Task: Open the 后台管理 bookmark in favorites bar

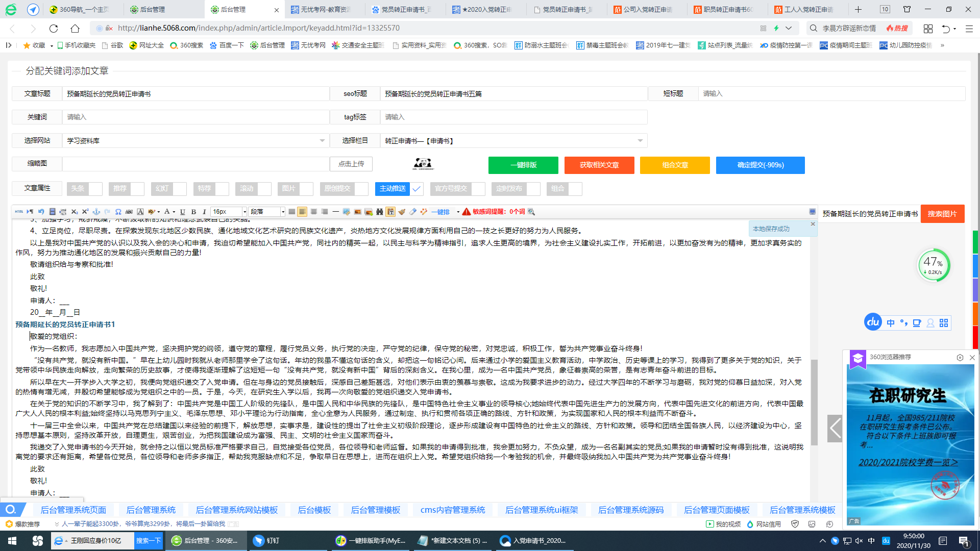Action: (x=268, y=45)
